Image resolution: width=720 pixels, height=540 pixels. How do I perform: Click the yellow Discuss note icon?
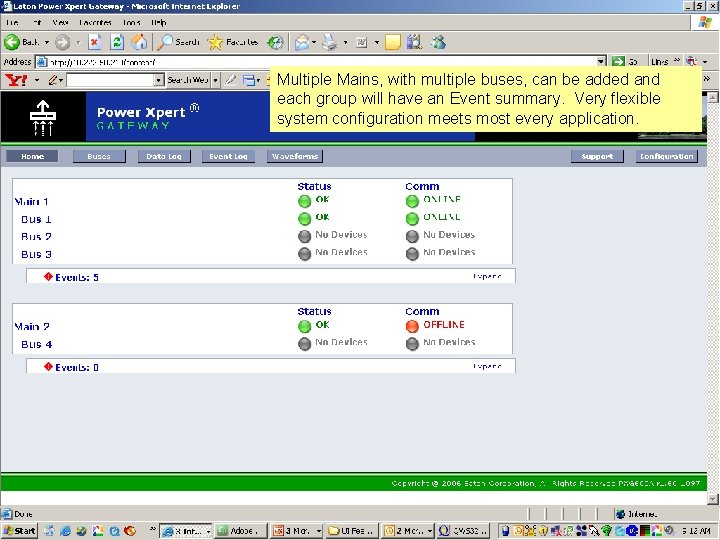pyautogui.click(x=393, y=43)
